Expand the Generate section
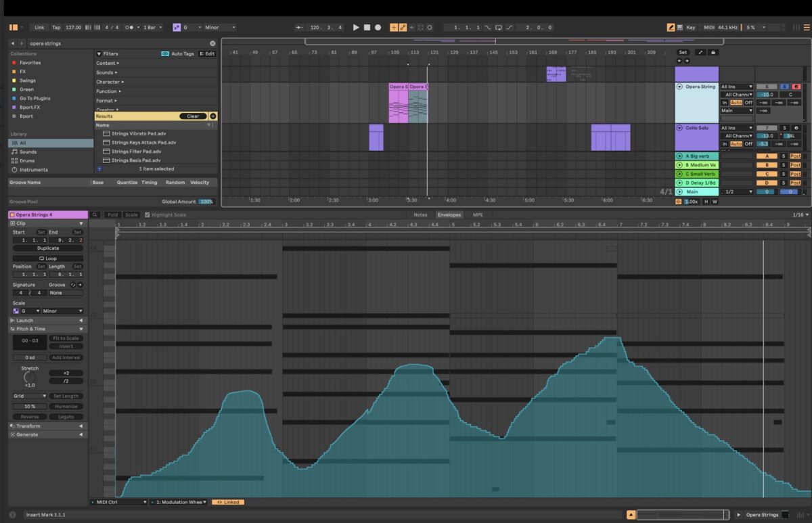This screenshot has width=812, height=523. point(81,434)
